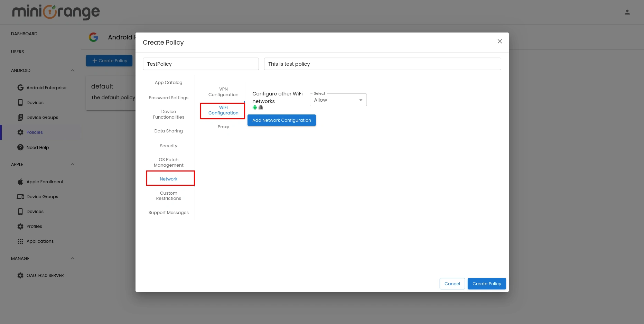Cancel the policy creation
This screenshot has height=324, width=644.
pos(452,284)
